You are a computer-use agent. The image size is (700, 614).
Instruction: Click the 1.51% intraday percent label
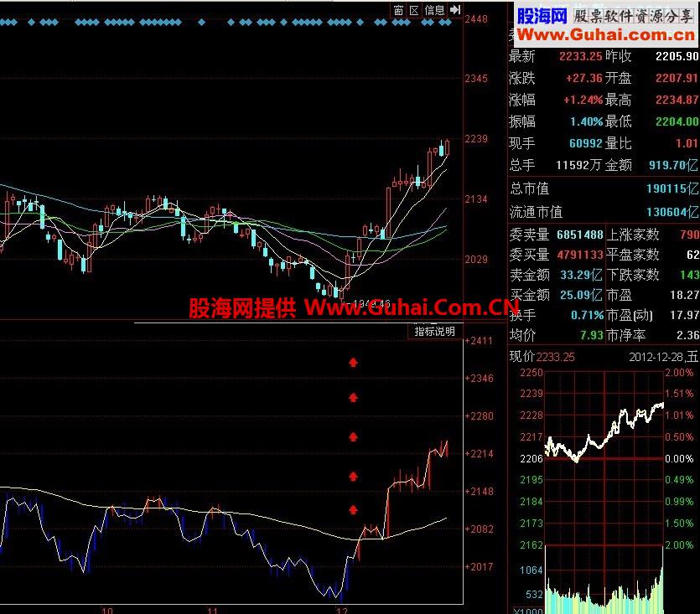click(x=679, y=394)
